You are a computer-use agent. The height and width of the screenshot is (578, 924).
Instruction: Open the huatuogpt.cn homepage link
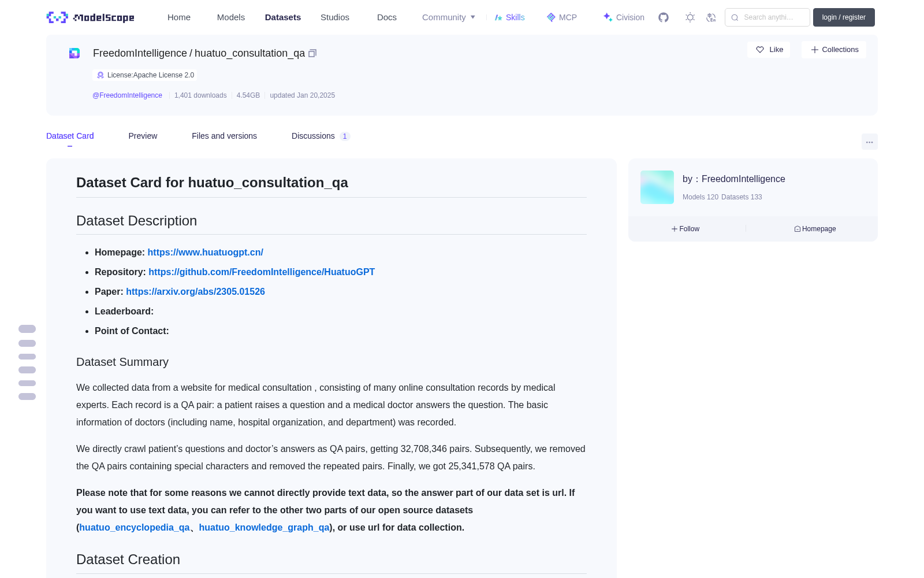pyautogui.click(x=205, y=252)
